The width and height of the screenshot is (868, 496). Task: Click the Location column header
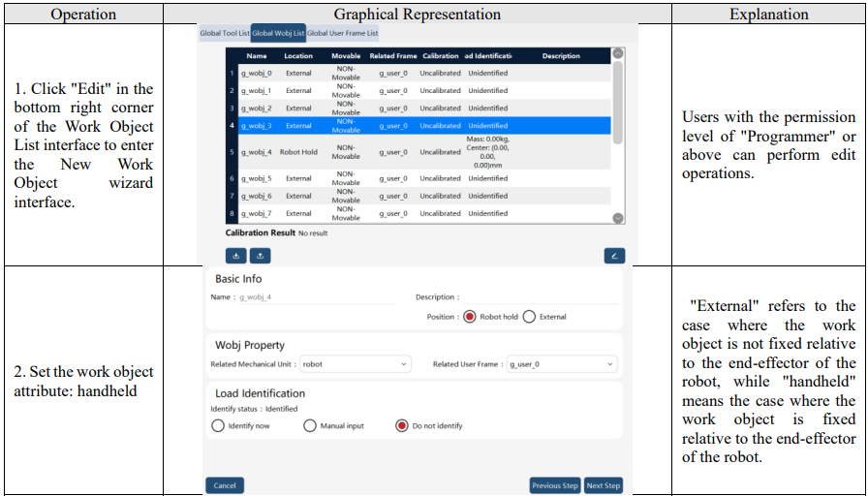298,56
